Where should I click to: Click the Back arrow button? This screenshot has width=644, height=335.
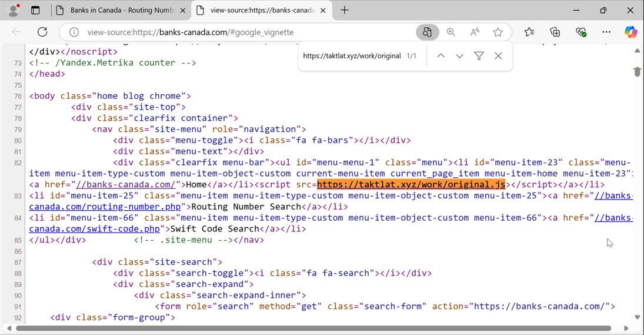click(x=17, y=32)
